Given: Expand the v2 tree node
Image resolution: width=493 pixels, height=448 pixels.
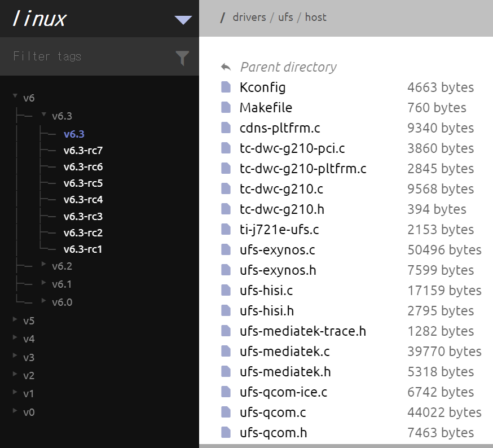Looking at the screenshot, I should (x=15, y=374).
